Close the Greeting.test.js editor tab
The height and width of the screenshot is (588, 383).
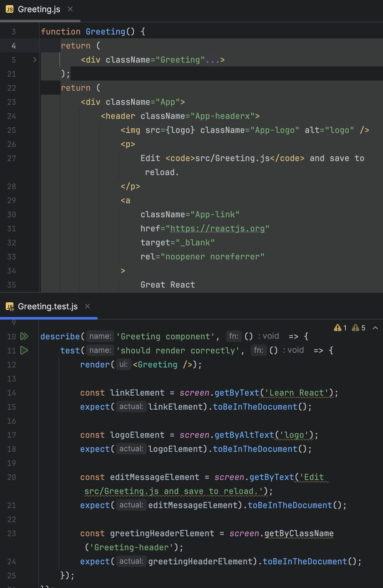tap(87, 306)
